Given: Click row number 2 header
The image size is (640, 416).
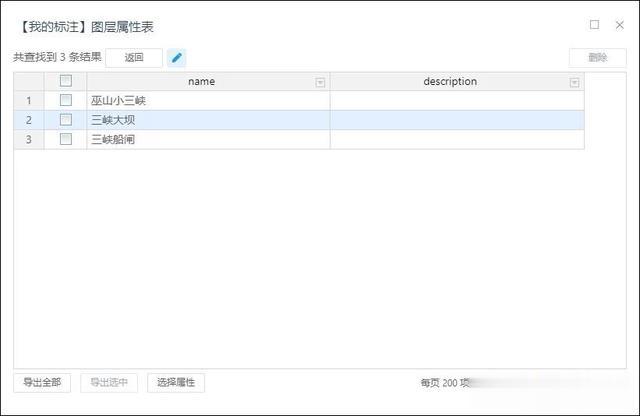Looking at the screenshot, I should 29,120.
